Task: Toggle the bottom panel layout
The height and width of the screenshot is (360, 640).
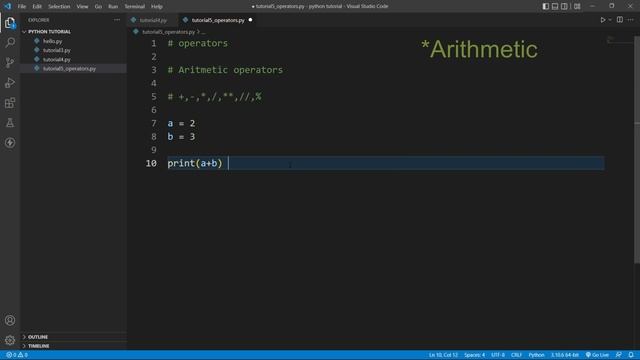Action: [555, 6]
